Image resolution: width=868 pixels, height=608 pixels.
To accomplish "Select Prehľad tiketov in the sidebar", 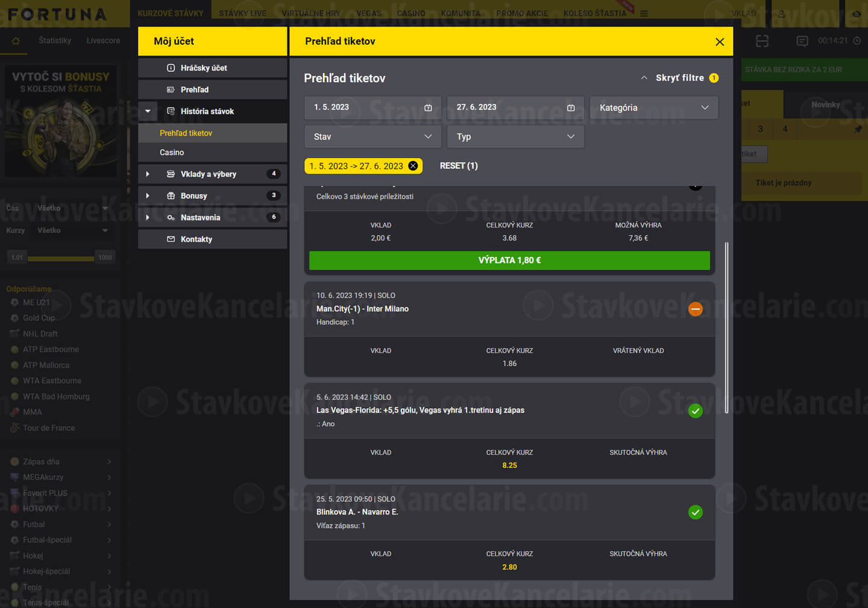I will (212, 133).
